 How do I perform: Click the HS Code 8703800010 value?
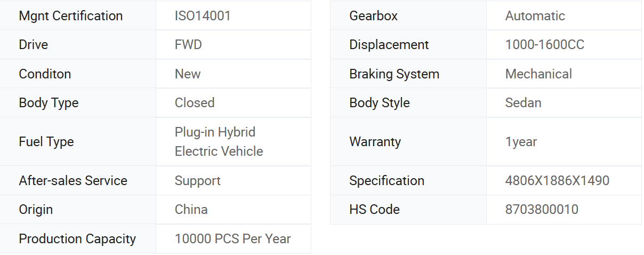click(x=542, y=209)
